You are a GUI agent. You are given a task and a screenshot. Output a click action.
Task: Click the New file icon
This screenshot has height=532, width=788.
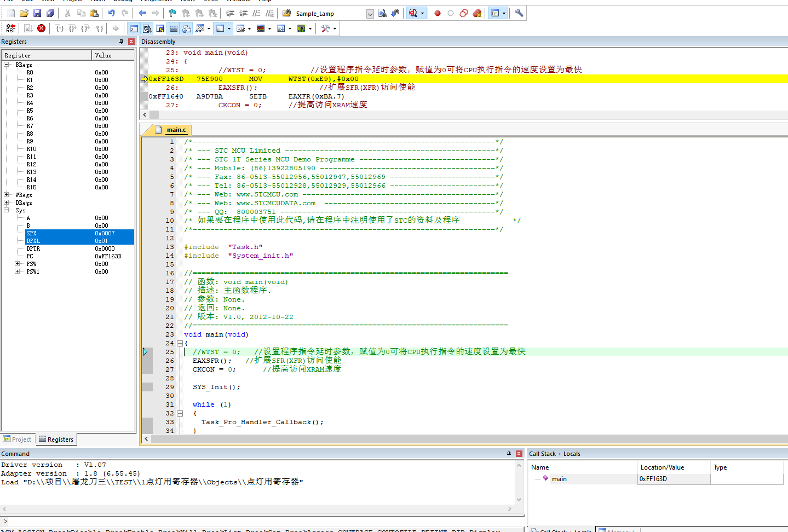(x=11, y=13)
